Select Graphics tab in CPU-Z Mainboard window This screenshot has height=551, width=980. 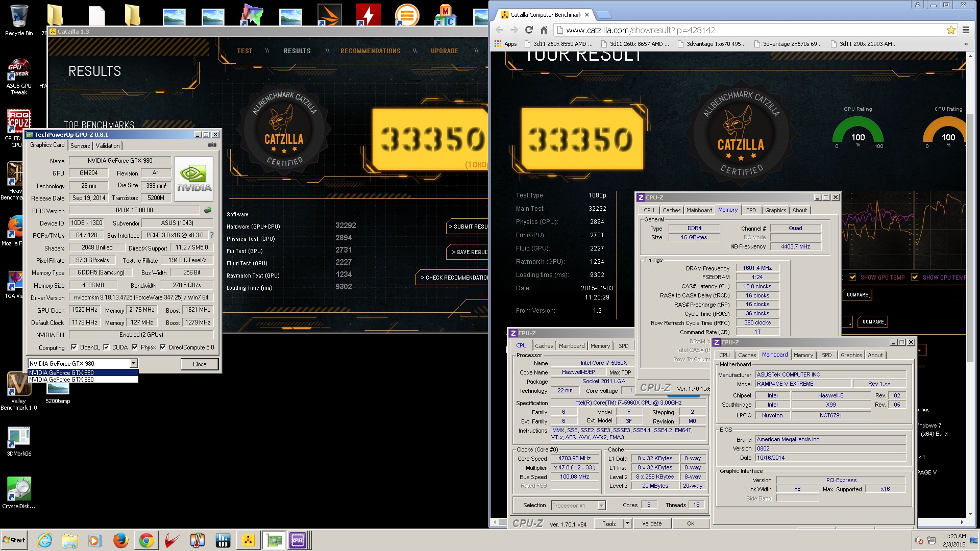click(851, 355)
